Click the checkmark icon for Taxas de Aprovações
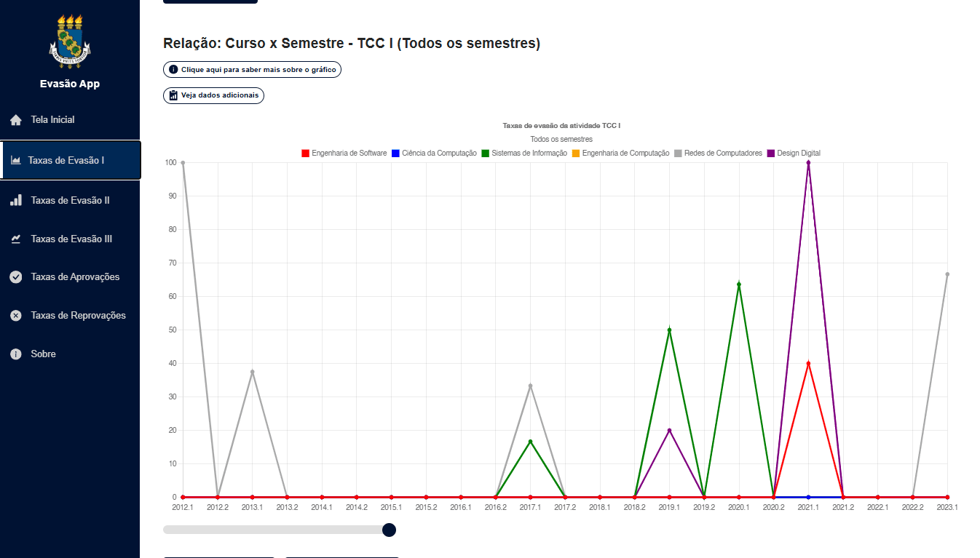 pyautogui.click(x=16, y=277)
